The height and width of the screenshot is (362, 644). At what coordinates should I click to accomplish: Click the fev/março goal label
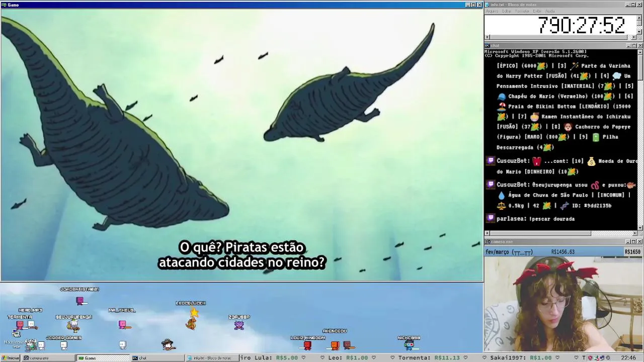[x=509, y=252]
